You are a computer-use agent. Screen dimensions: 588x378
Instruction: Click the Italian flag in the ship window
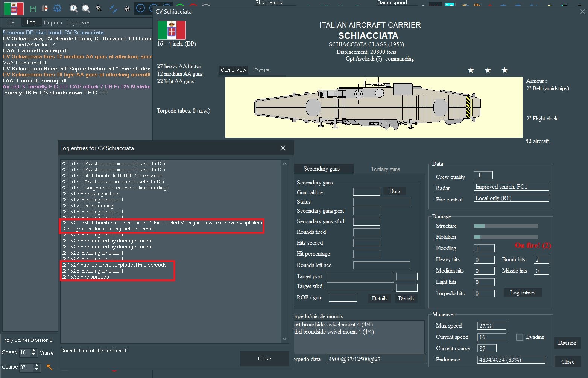tap(172, 30)
